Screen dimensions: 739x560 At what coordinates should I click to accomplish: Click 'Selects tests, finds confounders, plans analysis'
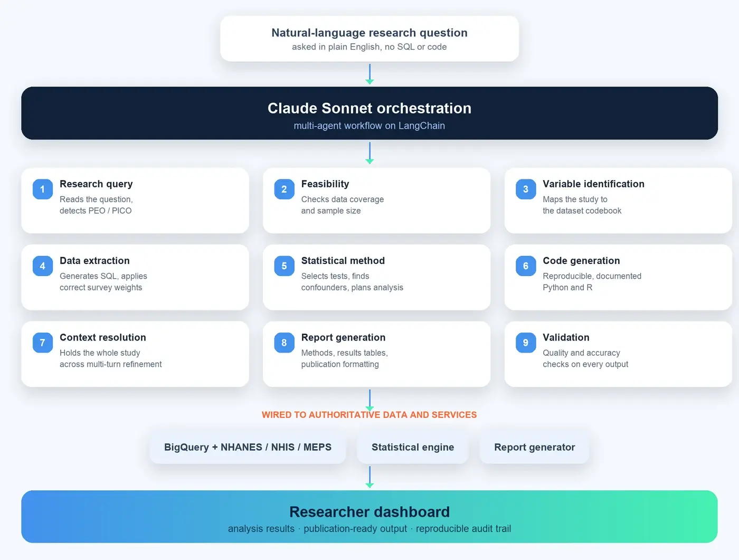(x=352, y=282)
